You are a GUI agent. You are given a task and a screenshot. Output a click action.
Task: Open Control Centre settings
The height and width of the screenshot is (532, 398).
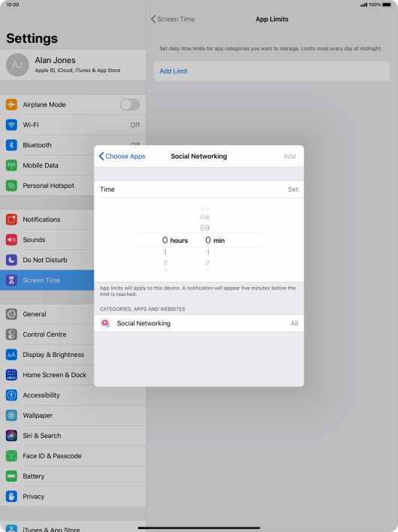(47, 334)
